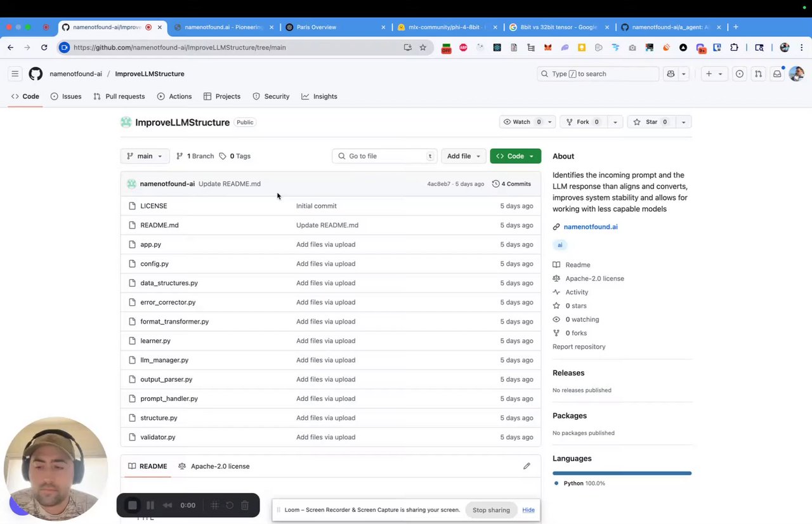The image size is (812, 524).
Task: Expand the Star lists dropdown arrow
Action: (x=683, y=122)
